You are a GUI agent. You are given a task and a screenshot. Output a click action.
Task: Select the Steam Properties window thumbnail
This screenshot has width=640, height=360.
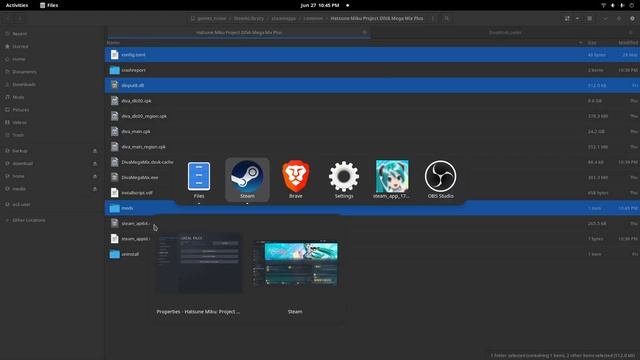point(199,263)
